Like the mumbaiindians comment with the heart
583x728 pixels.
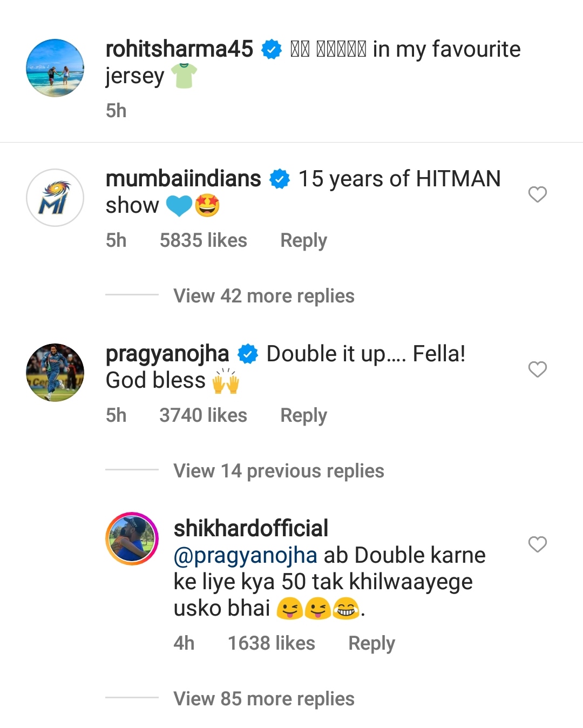point(537,194)
